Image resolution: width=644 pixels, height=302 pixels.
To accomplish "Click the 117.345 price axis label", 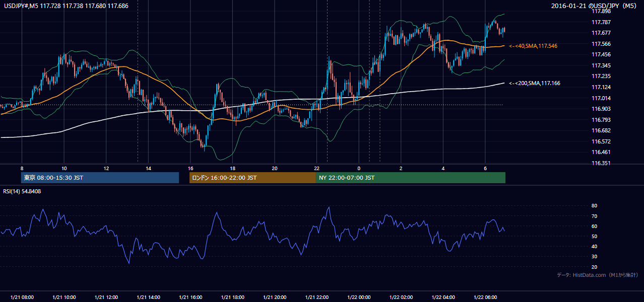I will (x=601, y=65).
